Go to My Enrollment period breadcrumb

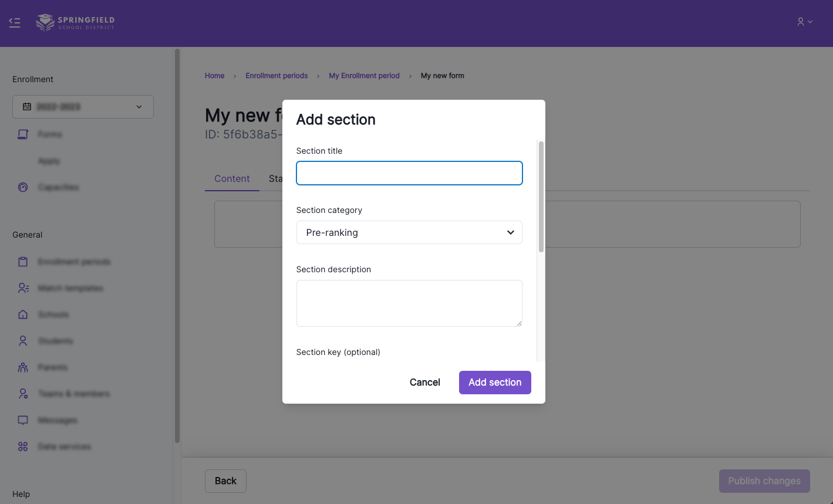(x=364, y=76)
